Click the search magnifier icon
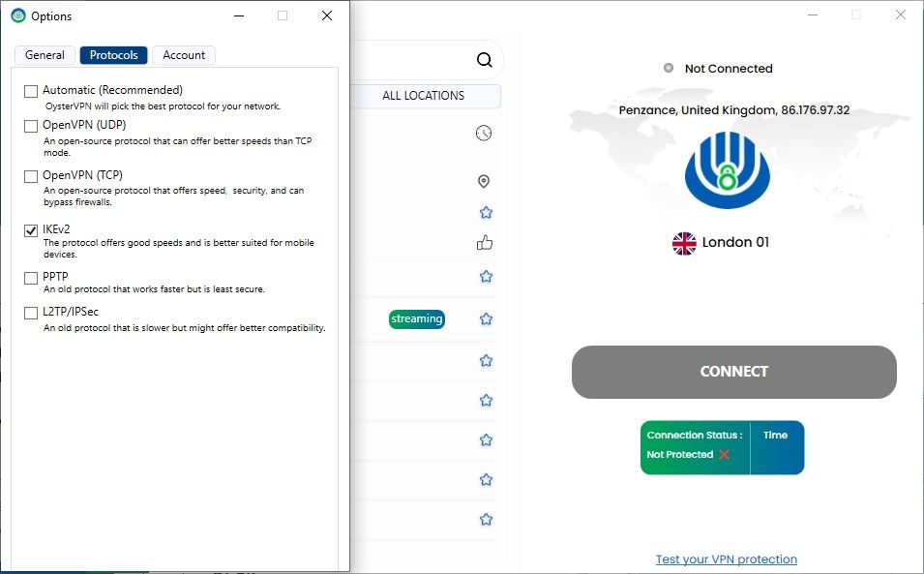This screenshot has width=924, height=574. point(485,59)
